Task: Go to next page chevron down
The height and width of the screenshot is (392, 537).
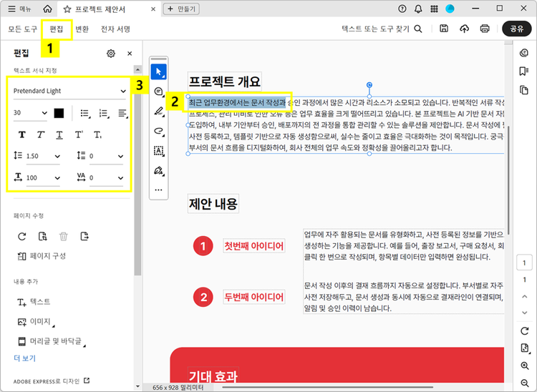Action: [524, 313]
